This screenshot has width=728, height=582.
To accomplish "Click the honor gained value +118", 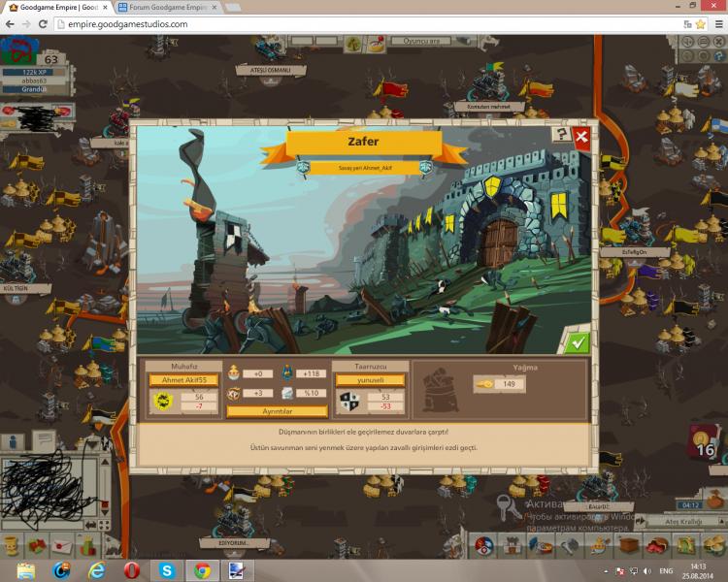I will (311, 373).
